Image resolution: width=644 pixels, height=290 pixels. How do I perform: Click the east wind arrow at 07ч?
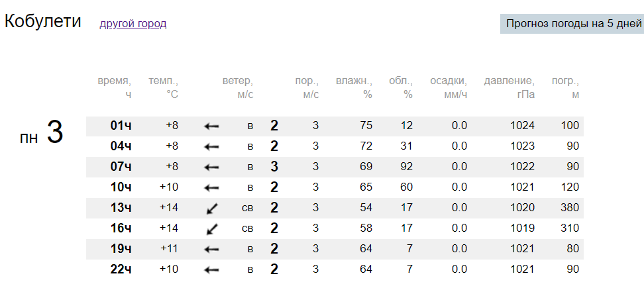211,168
